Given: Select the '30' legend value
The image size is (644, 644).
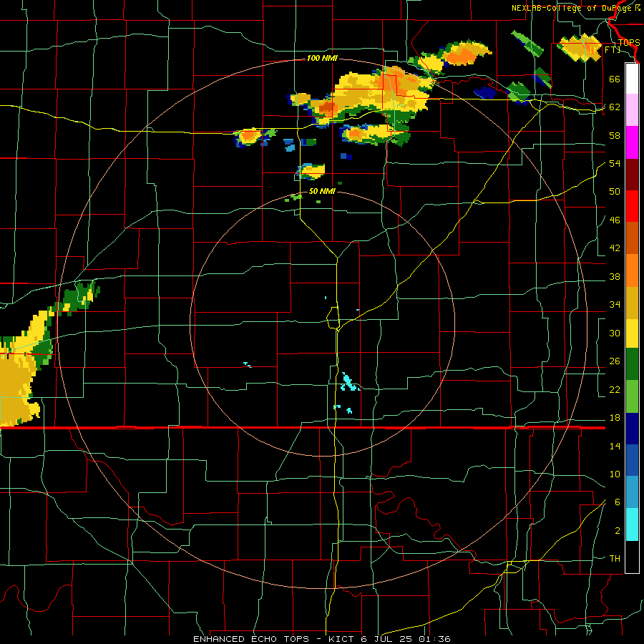Looking at the screenshot, I should click(615, 333).
